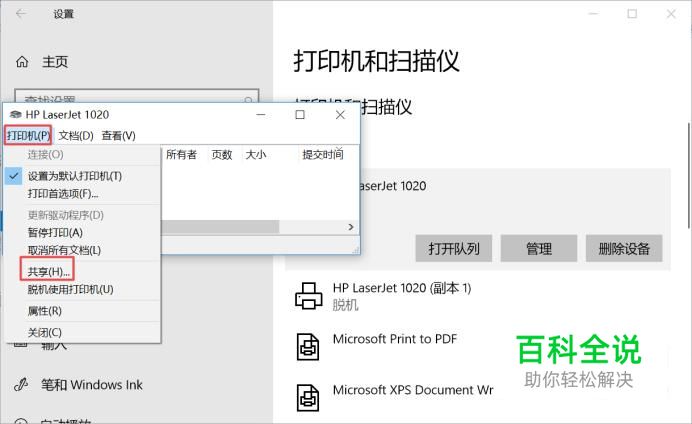Maximize the HP LaserJet 1020 window

[x=300, y=115]
